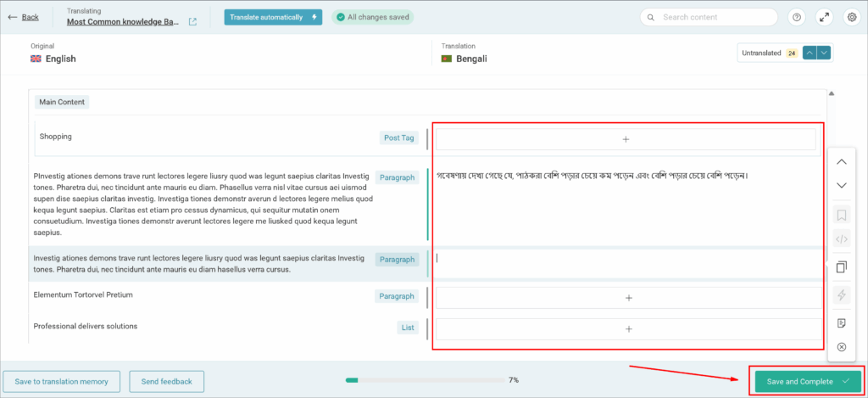This screenshot has height=398, width=868.
Task: Move up with side toolbar chevron
Action: pyautogui.click(x=841, y=161)
